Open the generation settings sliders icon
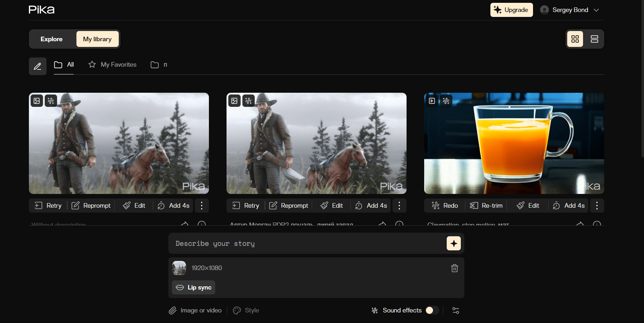 coord(456,310)
